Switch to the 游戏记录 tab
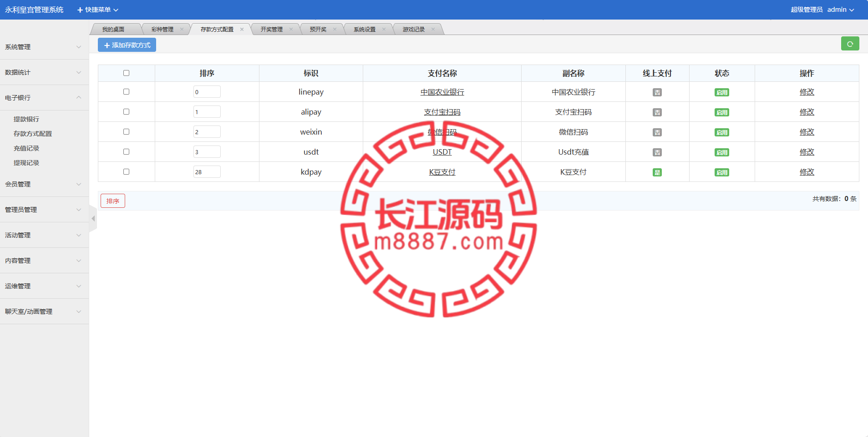 [414, 29]
